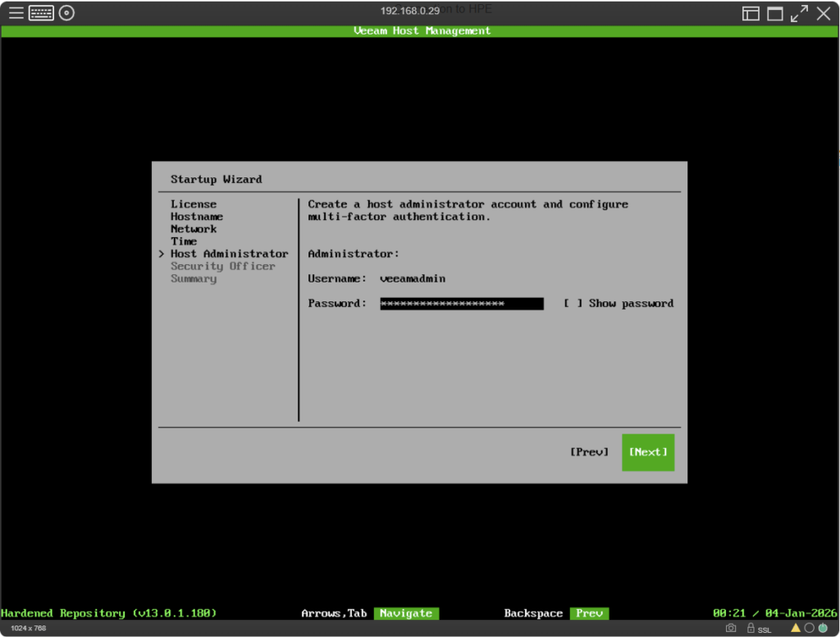Open the hamburger menu in the console toolbar
This screenshot has height=637, width=840.
[16, 13]
